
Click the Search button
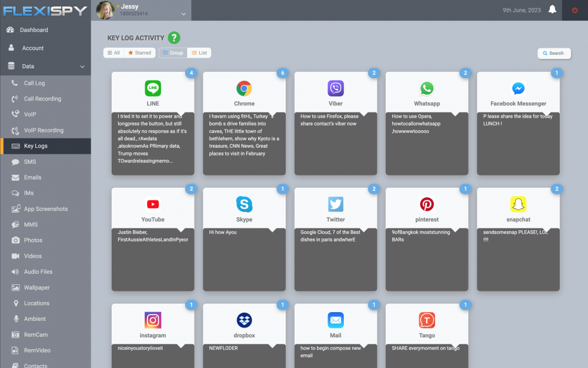point(554,54)
